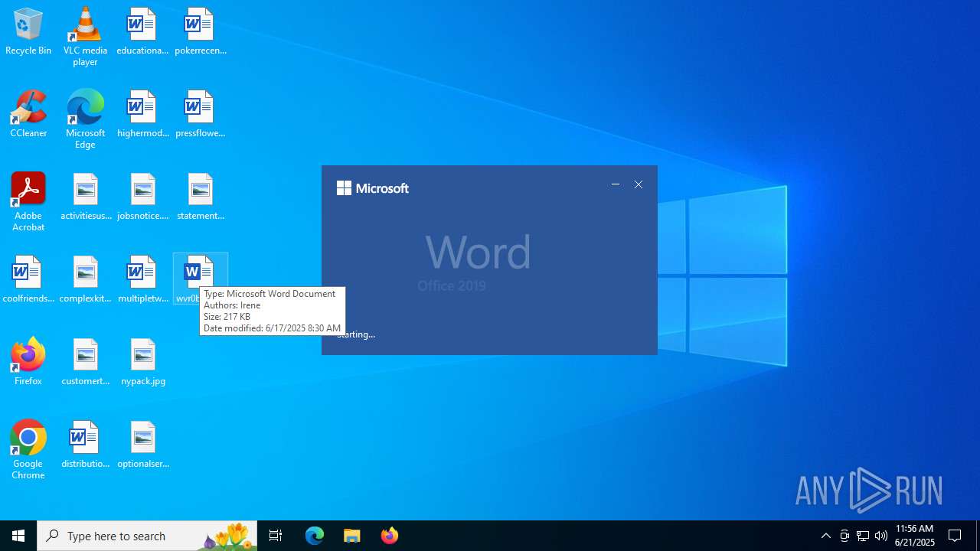Open the Windows Start menu

18,536
